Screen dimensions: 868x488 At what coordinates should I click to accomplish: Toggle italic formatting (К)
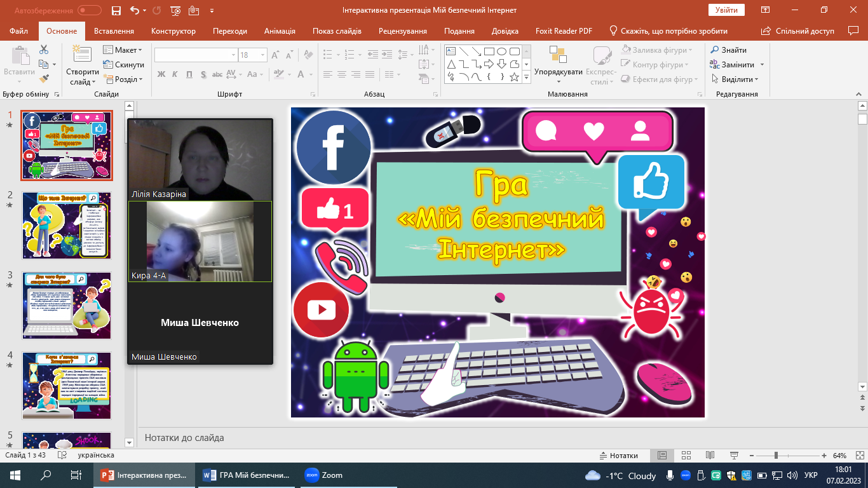175,74
